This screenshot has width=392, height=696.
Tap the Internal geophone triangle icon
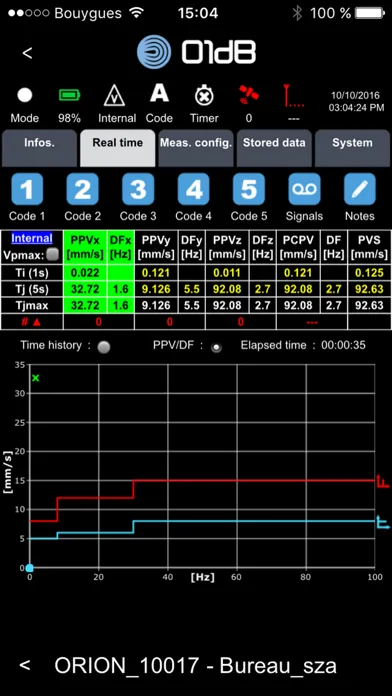point(114,96)
